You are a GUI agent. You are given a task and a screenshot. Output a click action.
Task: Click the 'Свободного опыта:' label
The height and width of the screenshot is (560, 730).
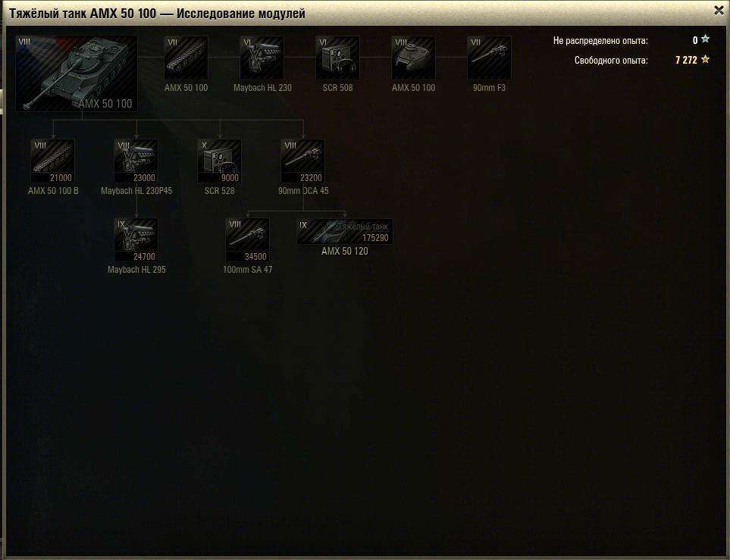point(611,60)
